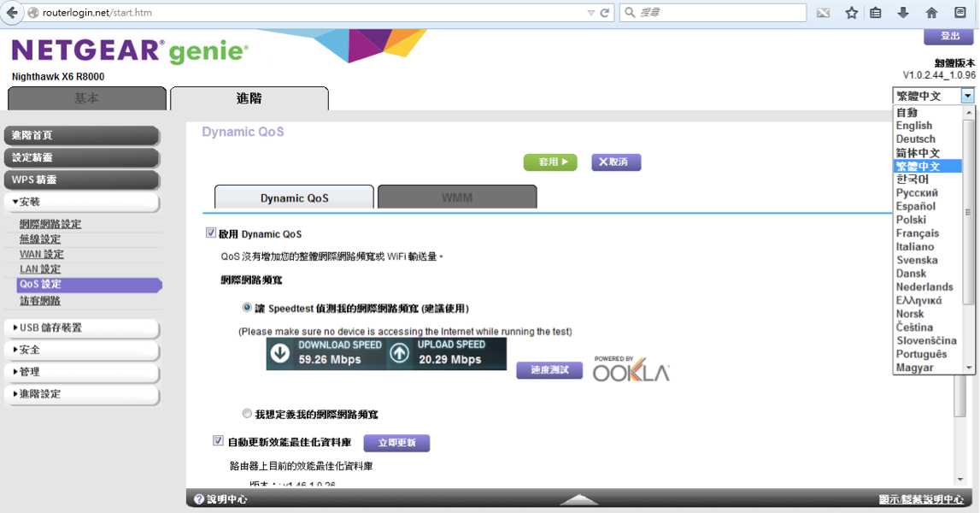The height and width of the screenshot is (513, 980).
Task: Select Speedtest bandwidth detection radio button
Action: (247, 307)
